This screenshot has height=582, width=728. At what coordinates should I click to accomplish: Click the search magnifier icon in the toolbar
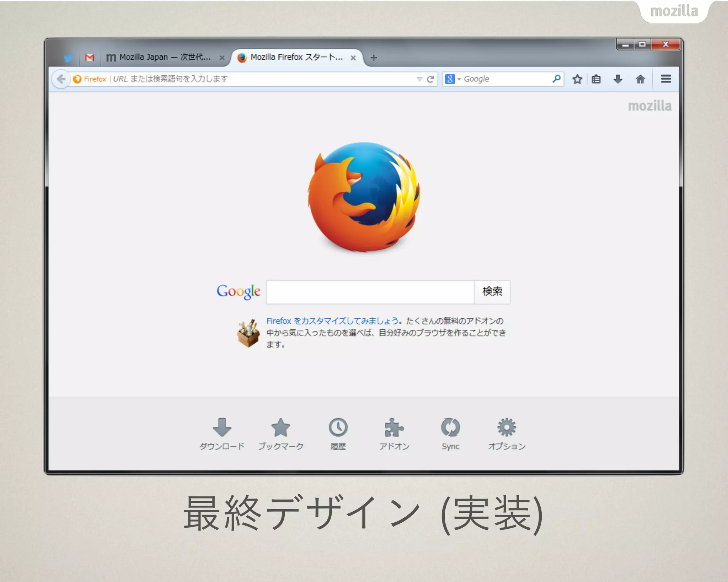(x=556, y=79)
